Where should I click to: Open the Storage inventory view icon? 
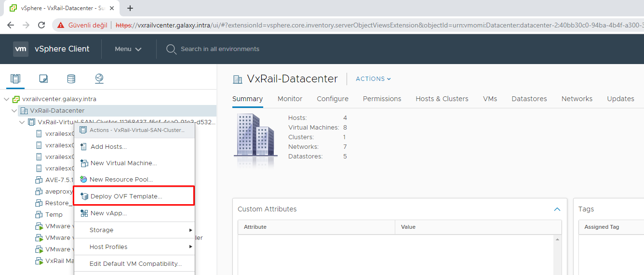pyautogui.click(x=71, y=79)
